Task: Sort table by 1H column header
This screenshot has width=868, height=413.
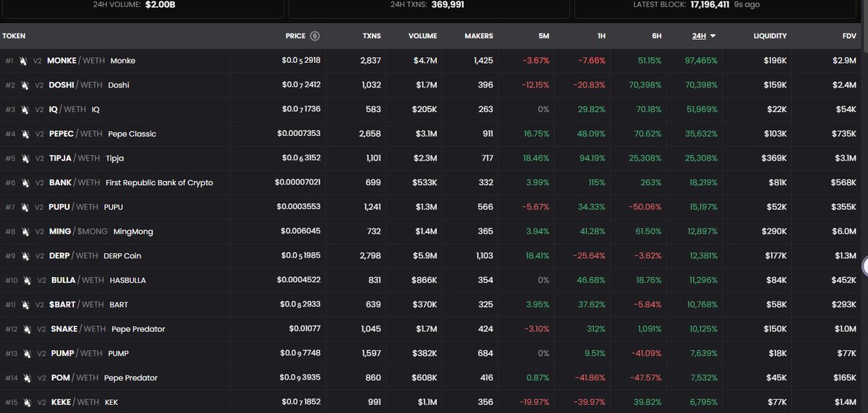Action: tap(600, 35)
